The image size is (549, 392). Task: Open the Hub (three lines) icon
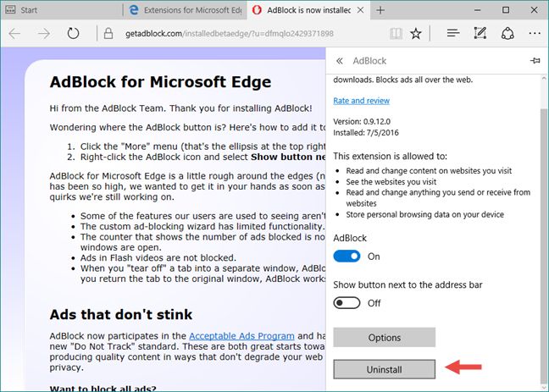tap(453, 33)
